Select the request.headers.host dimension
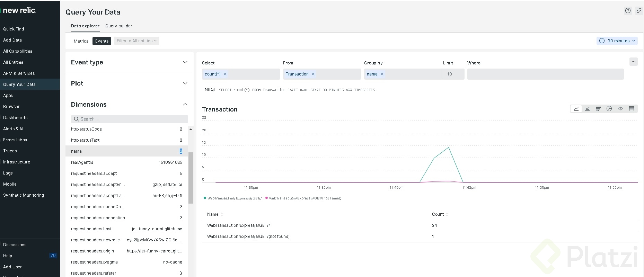644x277 pixels. [127, 229]
